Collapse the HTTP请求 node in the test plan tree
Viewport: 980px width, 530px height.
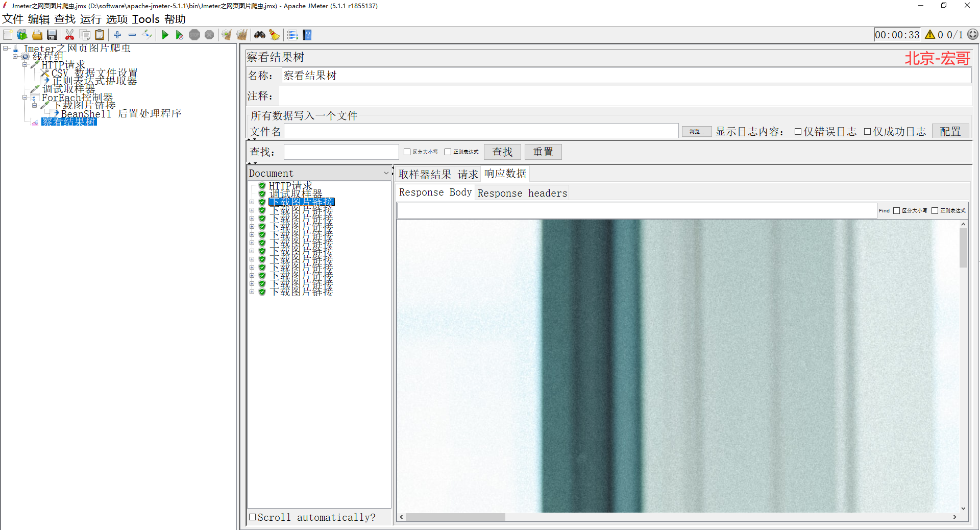click(x=24, y=64)
